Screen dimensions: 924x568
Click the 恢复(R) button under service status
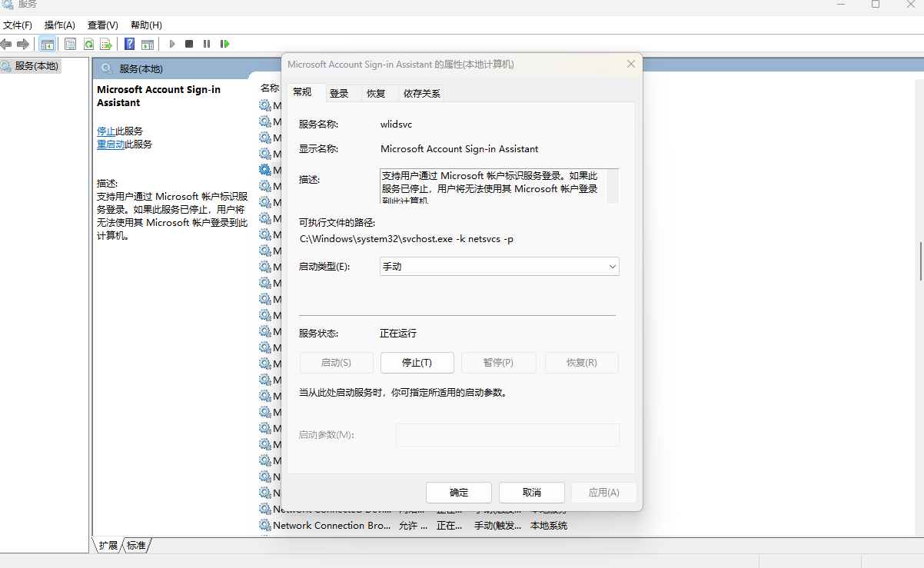click(x=582, y=363)
